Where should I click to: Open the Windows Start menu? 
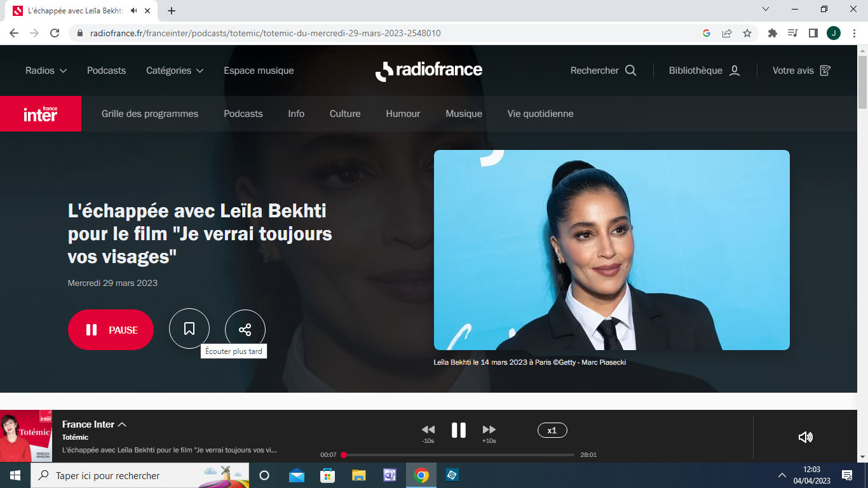point(15,475)
